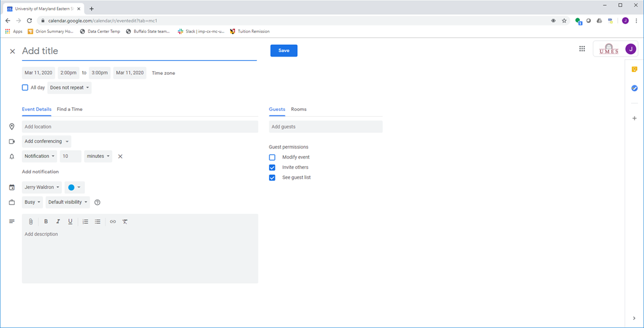This screenshot has width=644, height=328.
Task: Toggle italic formatting in description
Action: 58,221
